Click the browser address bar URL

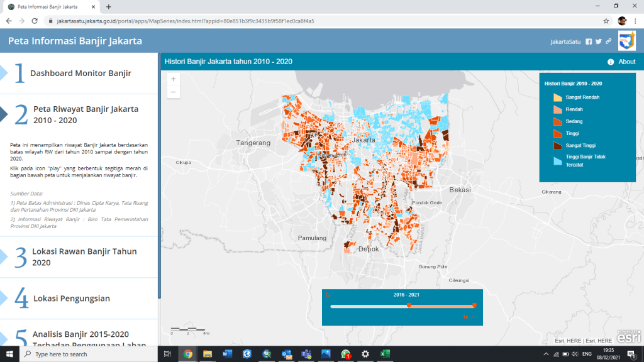click(x=186, y=21)
